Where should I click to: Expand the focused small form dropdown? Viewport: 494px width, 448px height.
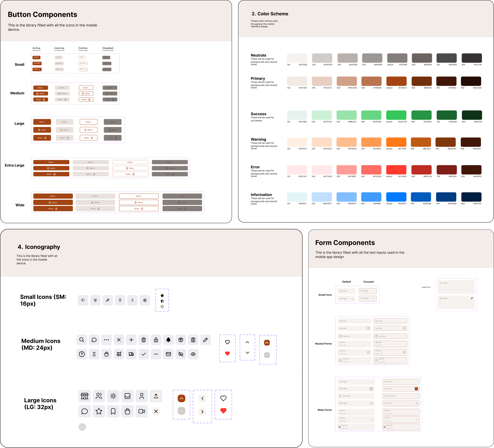[374, 298]
